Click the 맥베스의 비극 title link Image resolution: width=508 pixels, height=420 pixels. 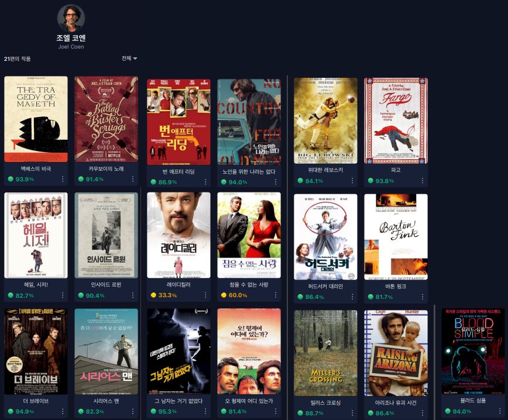pos(36,168)
